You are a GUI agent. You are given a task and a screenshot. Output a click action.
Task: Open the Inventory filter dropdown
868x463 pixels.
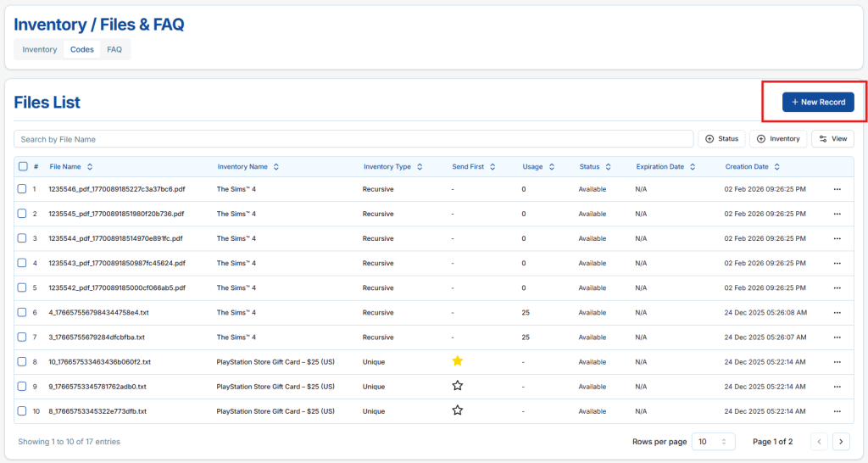pyautogui.click(x=777, y=138)
